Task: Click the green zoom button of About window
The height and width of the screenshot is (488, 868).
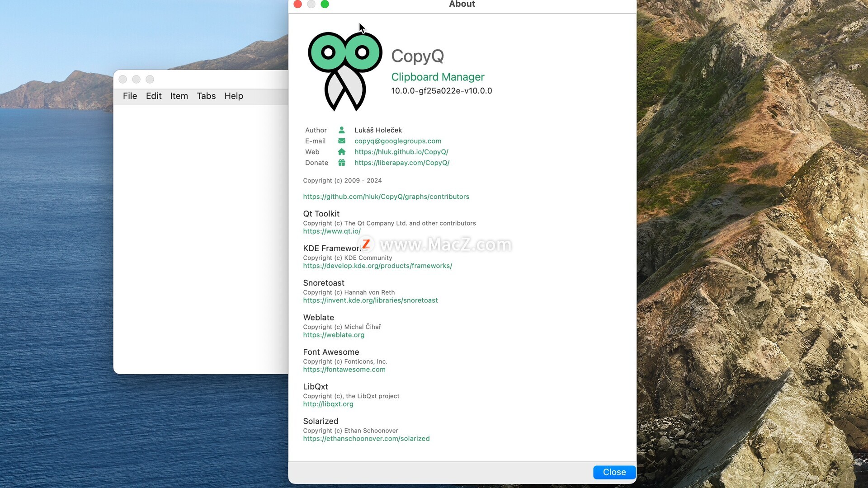Action: tap(325, 4)
